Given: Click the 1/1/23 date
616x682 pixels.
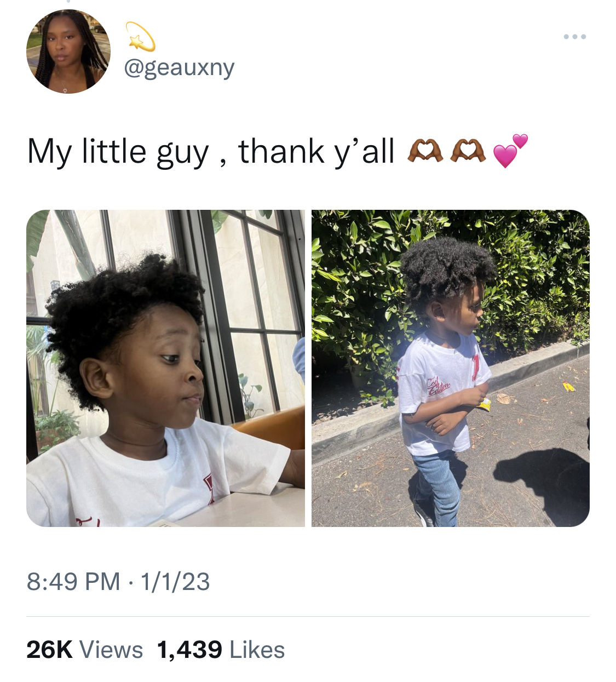Looking at the screenshot, I should (175, 581).
